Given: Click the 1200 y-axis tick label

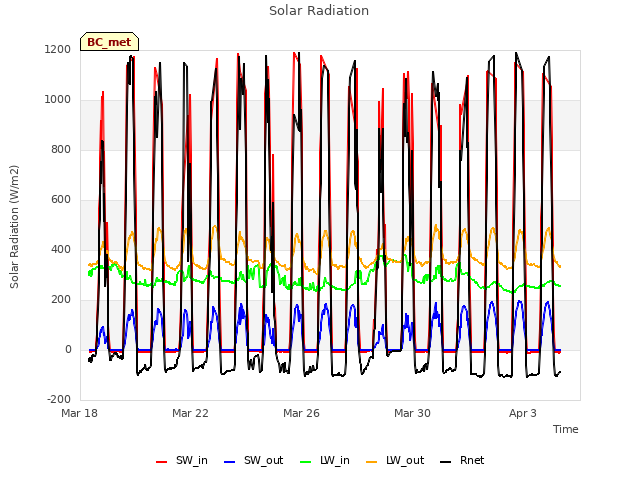Looking at the screenshot, I should coord(58,50).
